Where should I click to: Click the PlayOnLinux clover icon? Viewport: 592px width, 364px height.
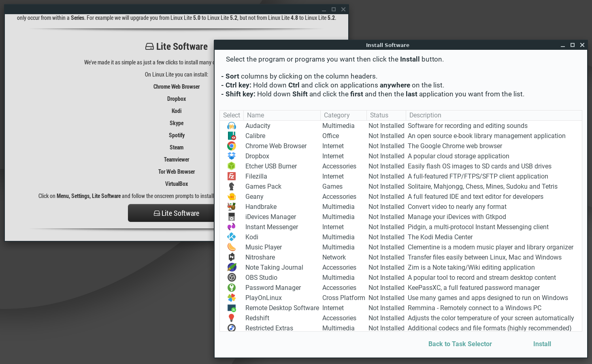tap(232, 298)
